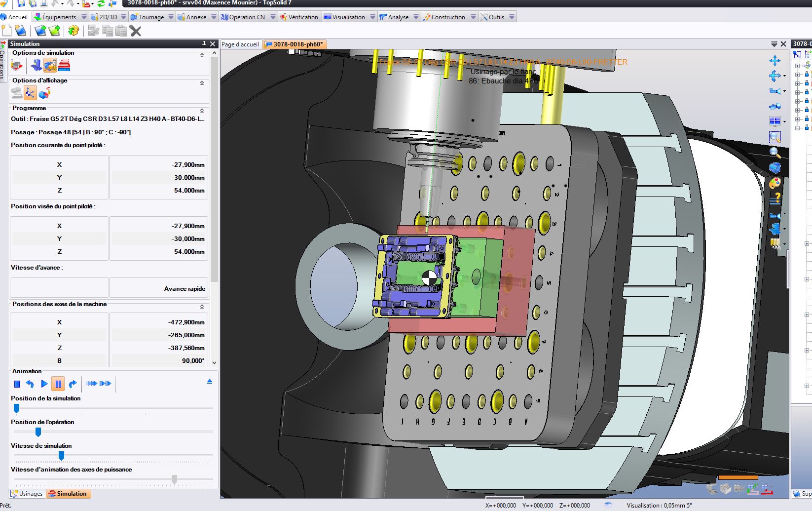The height and width of the screenshot is (511, 812).
Task: Click the fast-forward animation icon
Action: point(92,384)
